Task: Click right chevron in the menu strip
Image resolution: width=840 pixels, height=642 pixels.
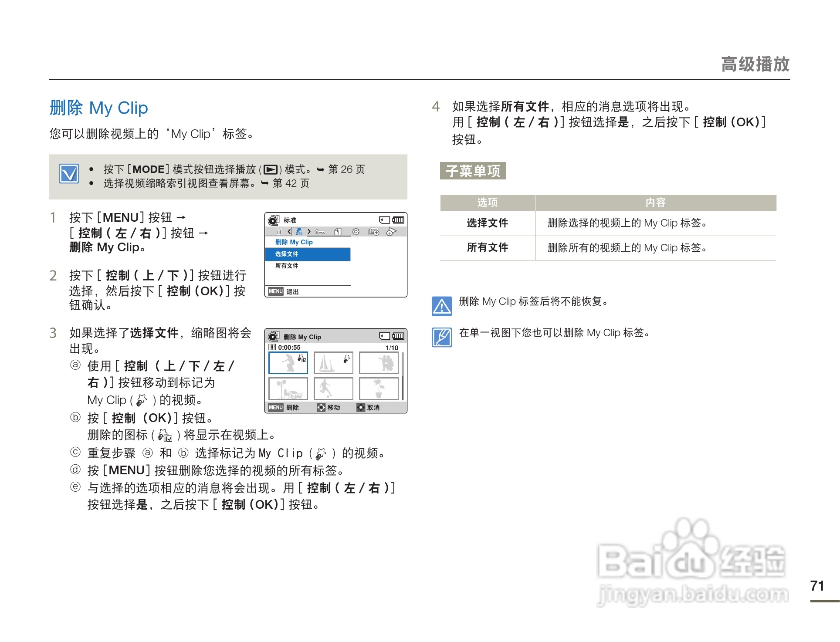Action: (x=309, y=232)
